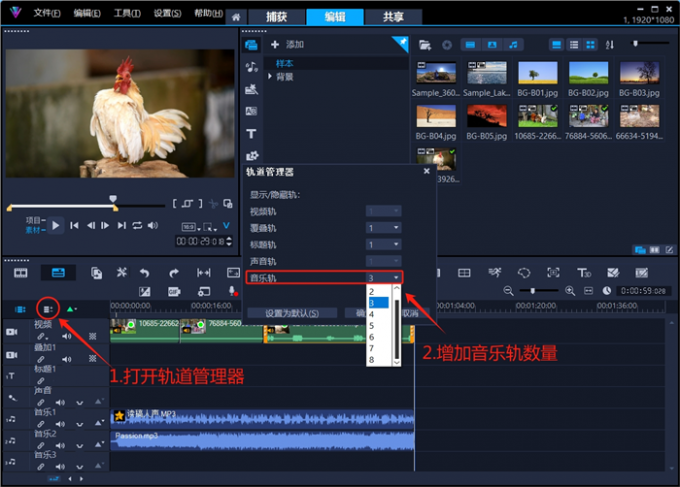Open Track Manager icon above track headers
680x487 pixels.
[x=48, y=309]
